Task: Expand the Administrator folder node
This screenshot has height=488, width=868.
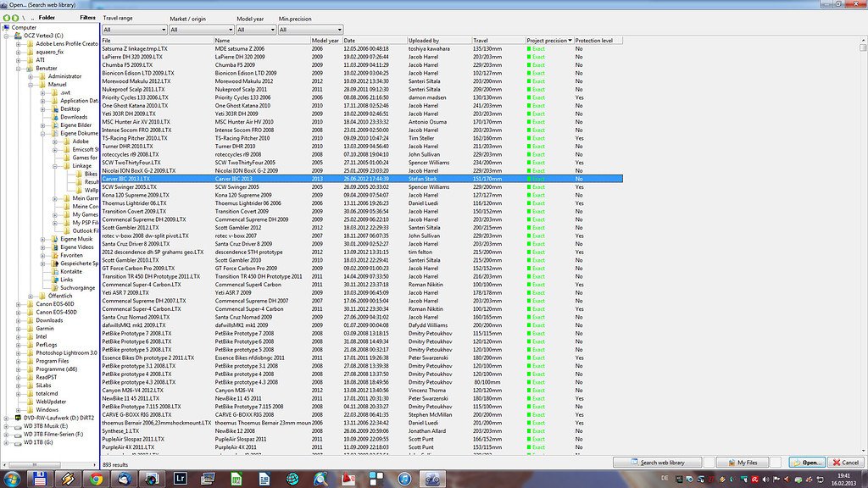Action: [31, 77]
